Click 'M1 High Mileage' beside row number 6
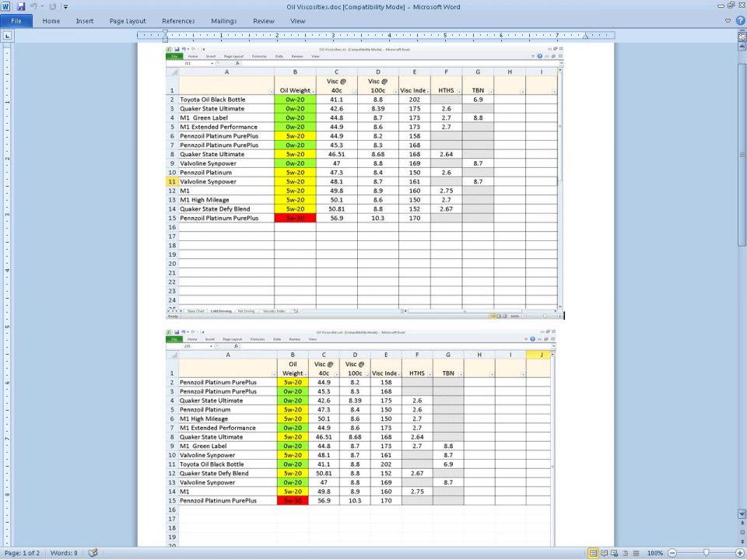This screenshot has height=560, width=747. tap(203, 419)
